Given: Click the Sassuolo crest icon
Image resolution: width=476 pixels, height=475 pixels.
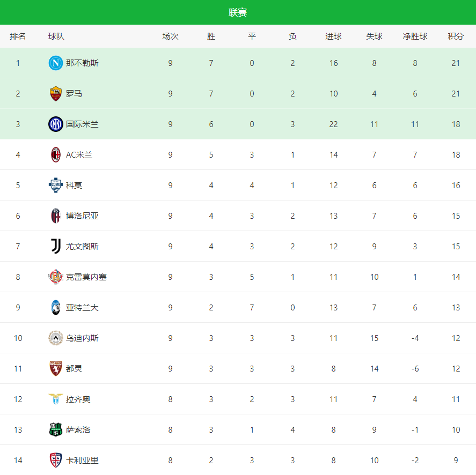Looking at the screenshot, I should coord(56,430).
